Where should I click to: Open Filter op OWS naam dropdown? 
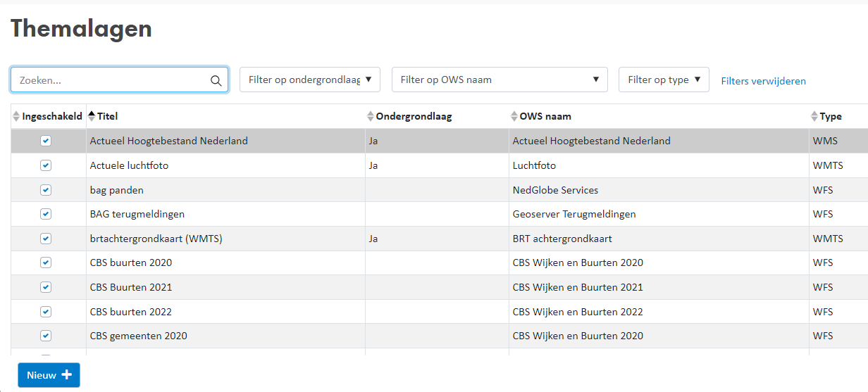pyautogui.click(x=500, y=80)
